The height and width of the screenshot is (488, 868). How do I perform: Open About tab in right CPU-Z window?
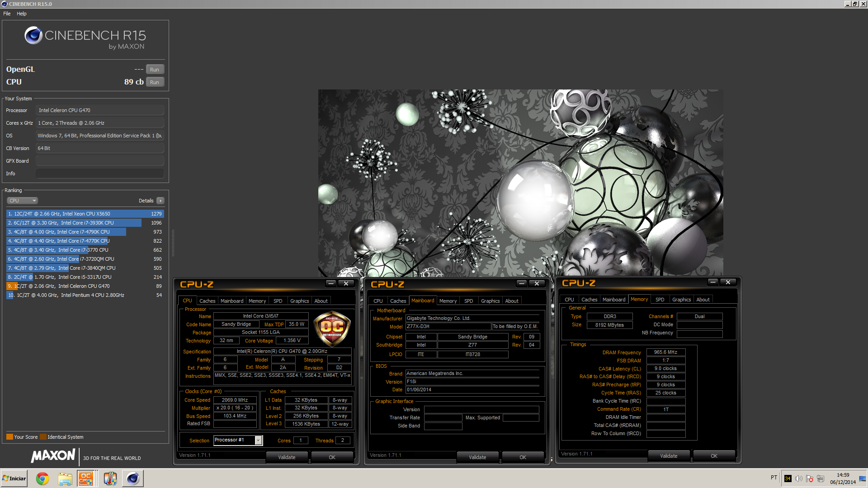point(703,300)
